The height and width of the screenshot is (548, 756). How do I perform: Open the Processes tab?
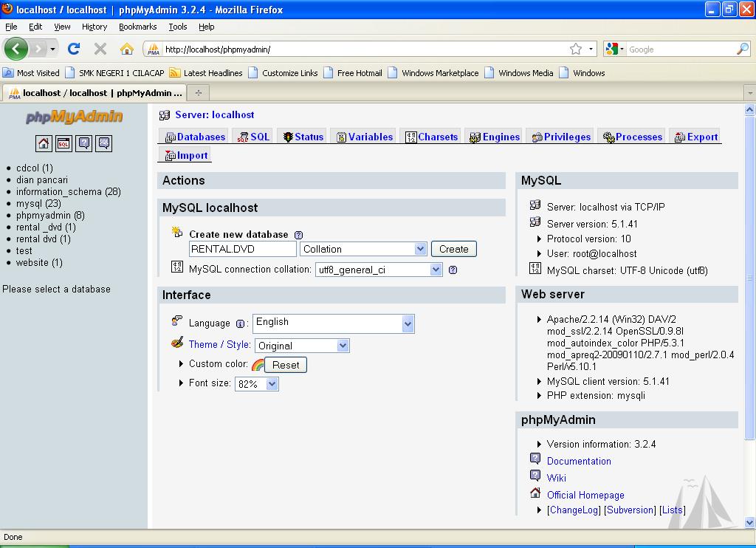(633, 137)
